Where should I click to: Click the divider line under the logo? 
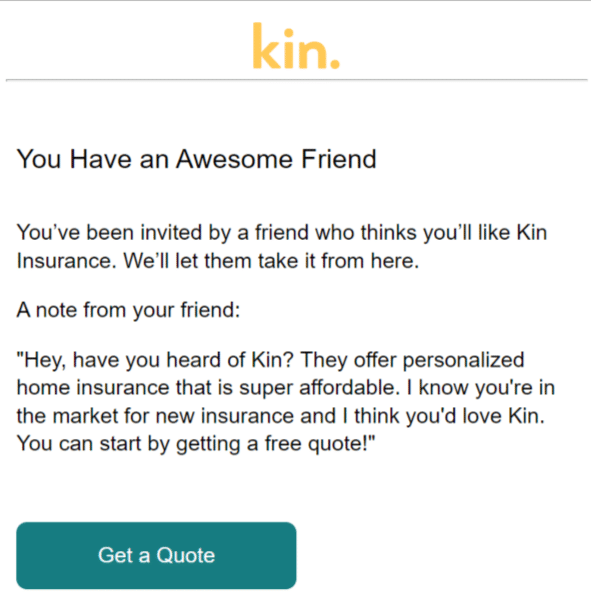(296, 80)
